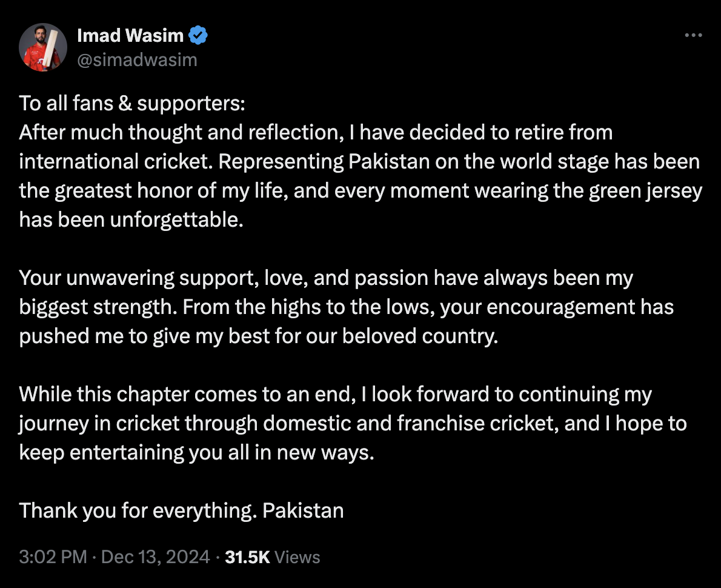Viewport: 721px width, 588px height.
Task: Click the line starting "biggest strength. From the highs"
Action: tap(346, 307)
